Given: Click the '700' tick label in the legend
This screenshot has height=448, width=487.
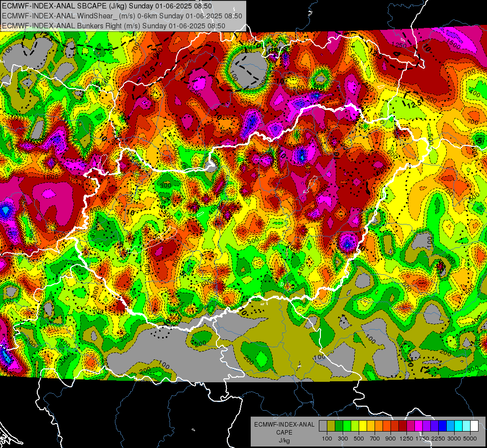Looking at the screenshot, I should (375, 439).
